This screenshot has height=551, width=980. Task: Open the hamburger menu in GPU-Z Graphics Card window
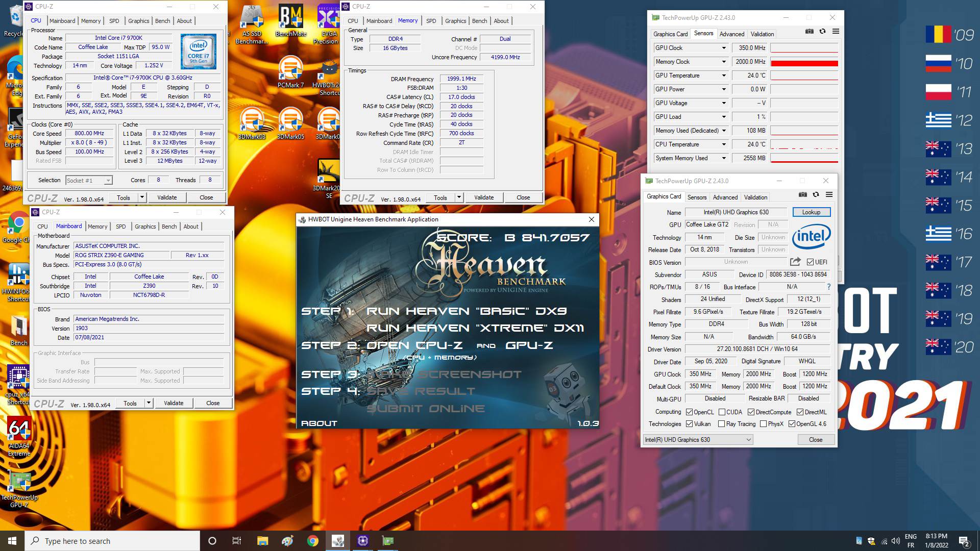pyautogui.click(x=829, y=194)
